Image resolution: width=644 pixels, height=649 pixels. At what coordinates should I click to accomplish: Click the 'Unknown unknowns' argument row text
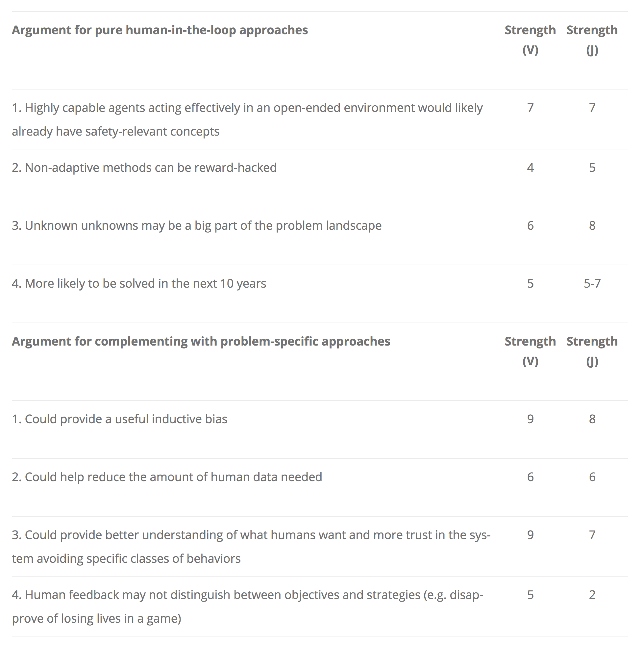197,225
